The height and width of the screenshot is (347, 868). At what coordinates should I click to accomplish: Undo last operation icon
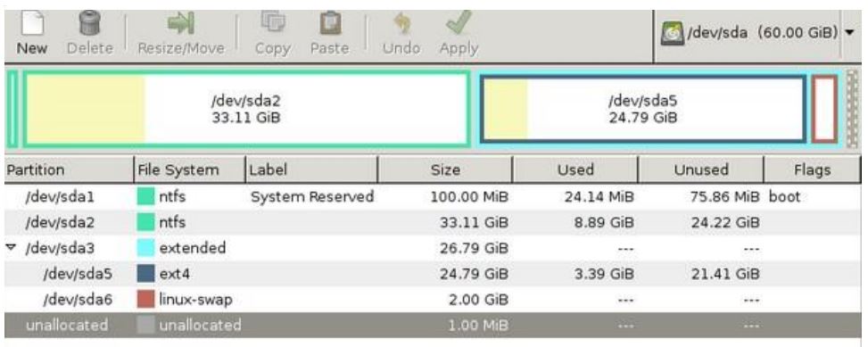click(x=401, y=23)
